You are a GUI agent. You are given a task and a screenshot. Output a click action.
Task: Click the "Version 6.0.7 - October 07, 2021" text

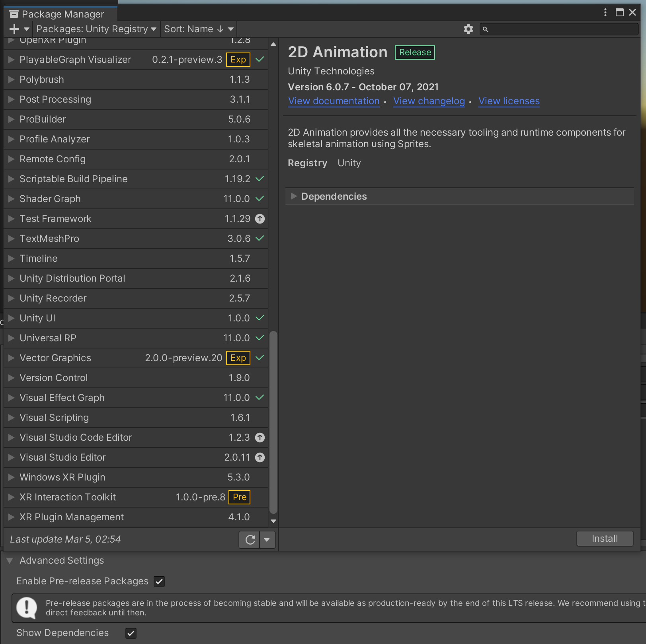[363, 87]
